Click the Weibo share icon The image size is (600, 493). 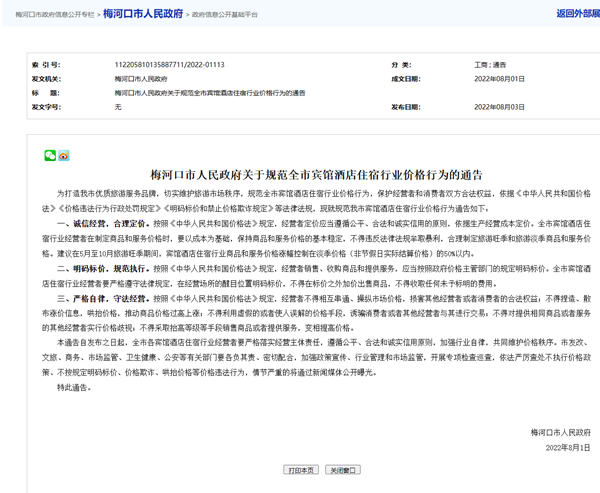pyautogui.click(x=64, y=156)
